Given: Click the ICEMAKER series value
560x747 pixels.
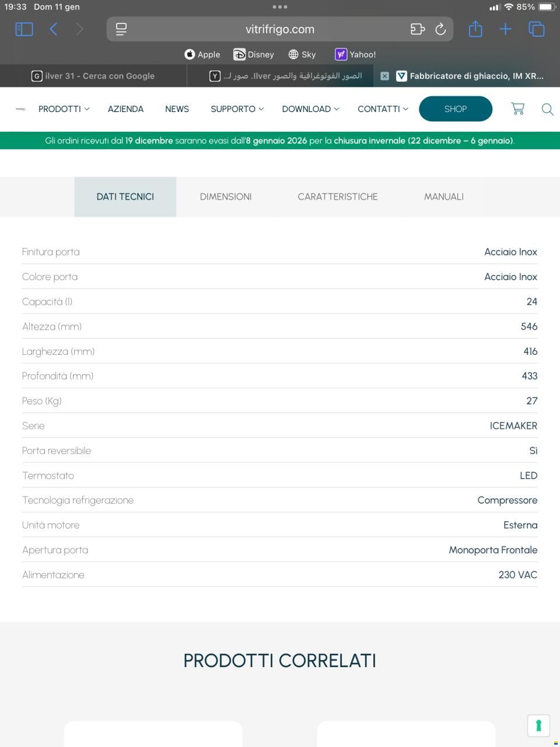Looking at the screenshot, I should point(513,426).
